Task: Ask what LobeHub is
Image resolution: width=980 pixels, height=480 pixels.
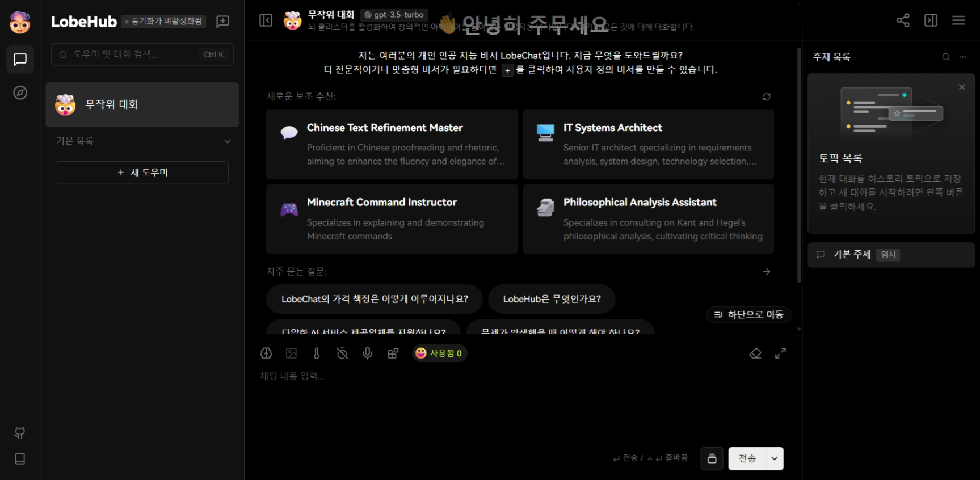Action: tap(552, 299)
